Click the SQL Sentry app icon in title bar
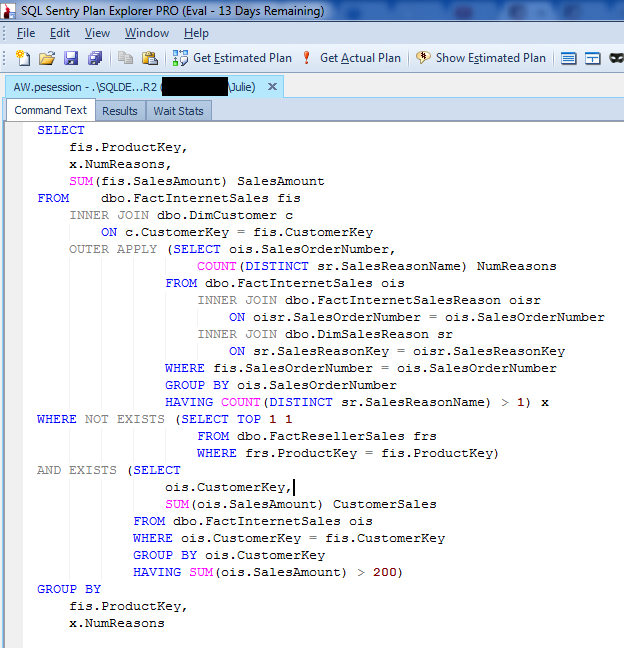 (x=7, y=11)
